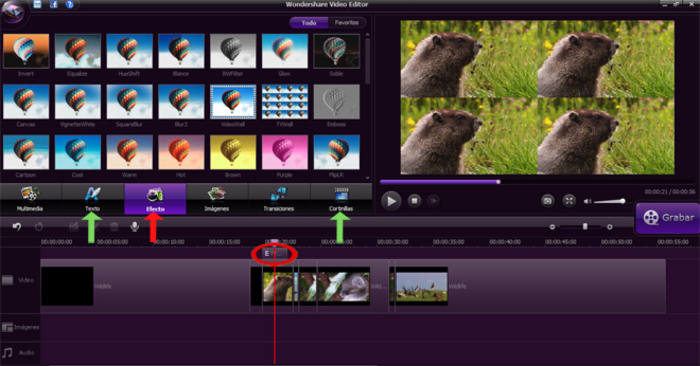Click the Audio track music note icon

pyautogui.click(x=7, y=353)
